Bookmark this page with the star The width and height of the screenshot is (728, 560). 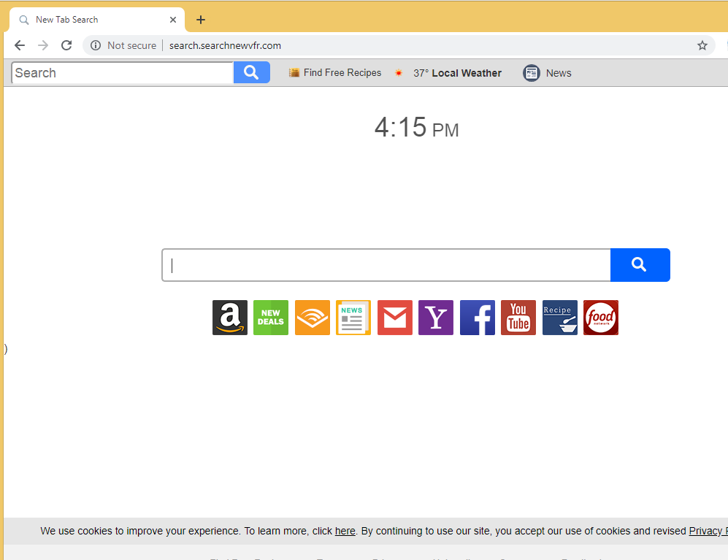pyautogui.click(x=702, y=45)
